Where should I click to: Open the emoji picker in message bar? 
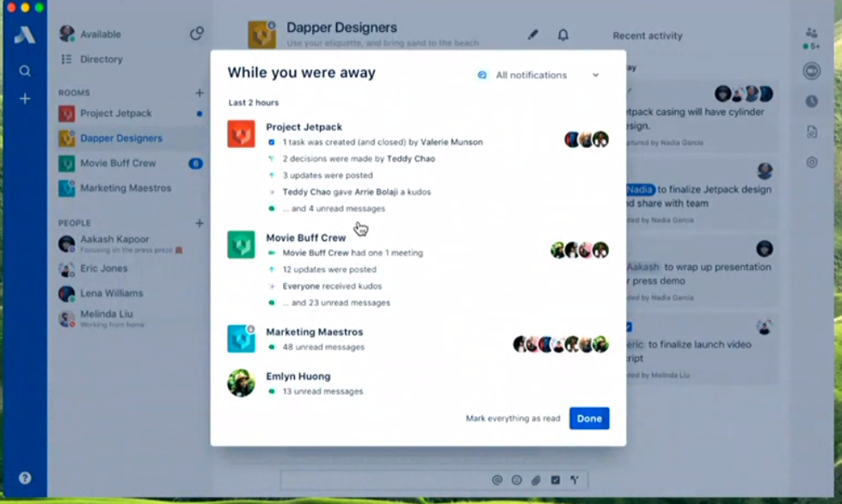517,480
